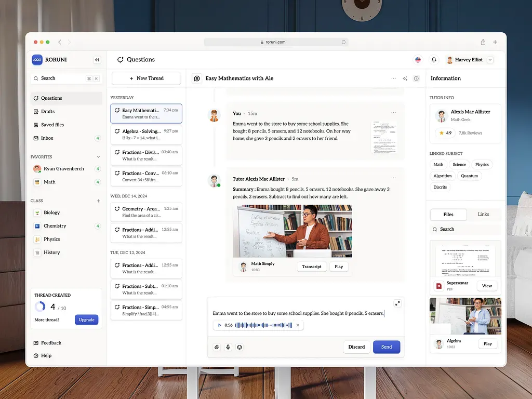Click the AI sparkle icon in thread header
Image resolution: width=532 pixels, height=399 pixels.
405,78
